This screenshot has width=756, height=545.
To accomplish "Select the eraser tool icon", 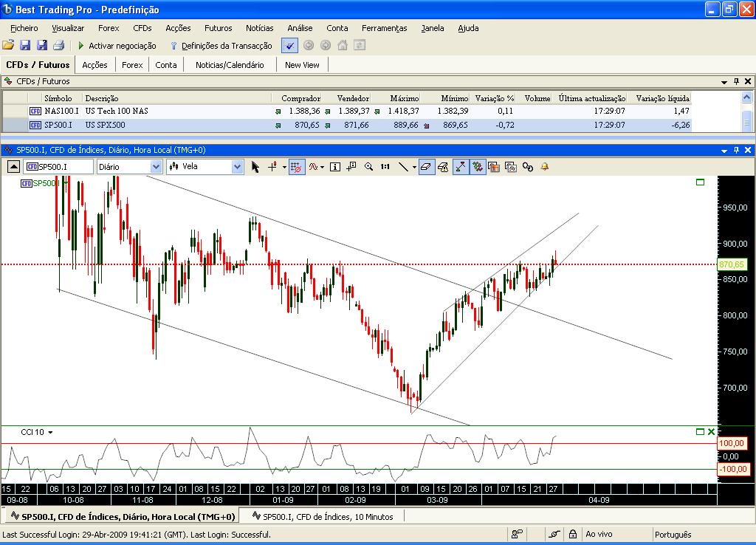I will click(x=427, y=167).
